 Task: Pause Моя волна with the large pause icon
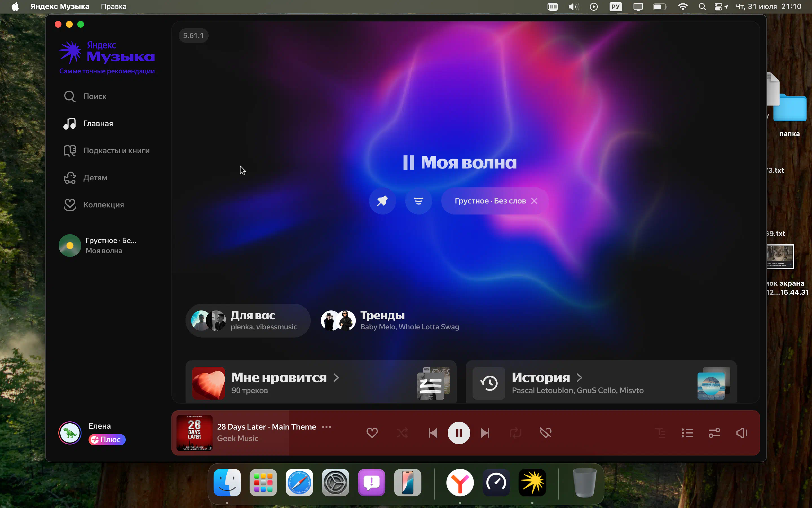pos(408,163)
